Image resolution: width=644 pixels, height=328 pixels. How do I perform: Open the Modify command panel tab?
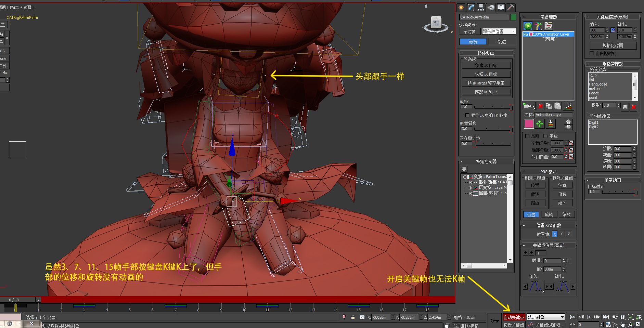coord(472,8)
